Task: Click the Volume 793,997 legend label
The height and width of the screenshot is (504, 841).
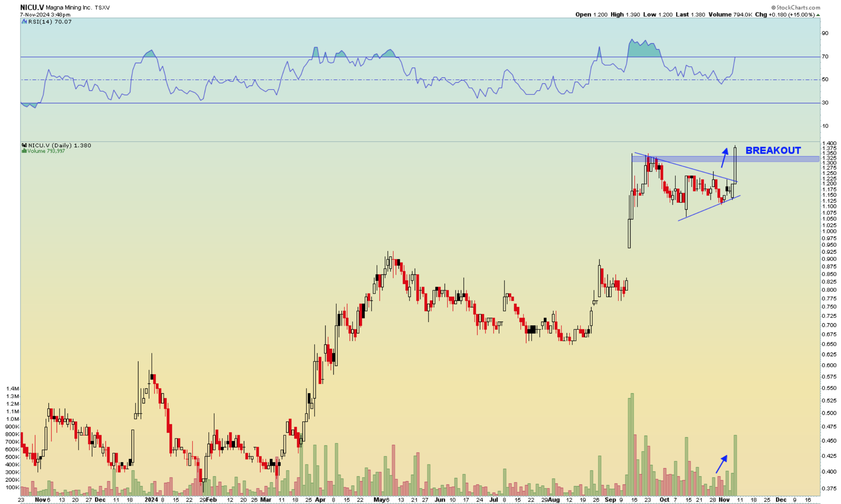Action: point(46,151)
